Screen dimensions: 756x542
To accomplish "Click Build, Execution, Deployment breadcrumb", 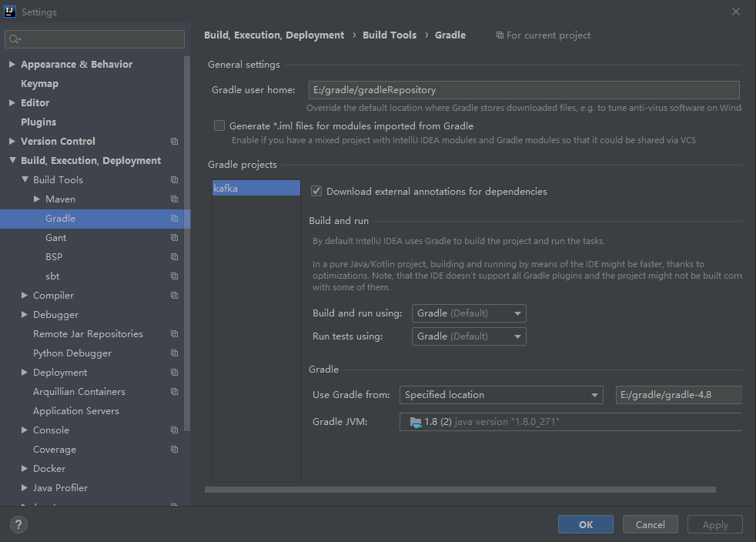I will [274, 35].
